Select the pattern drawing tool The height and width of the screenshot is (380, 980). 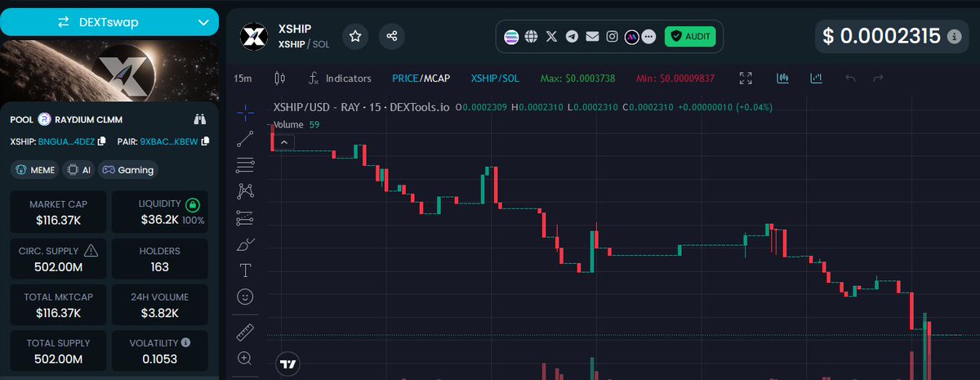tap(245, 191)
